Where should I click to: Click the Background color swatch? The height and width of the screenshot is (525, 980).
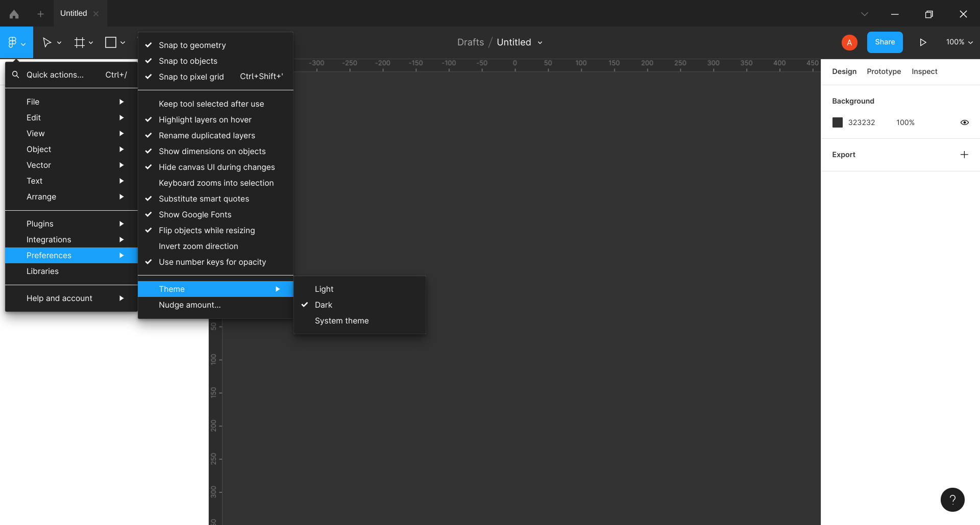pos(838,122)
